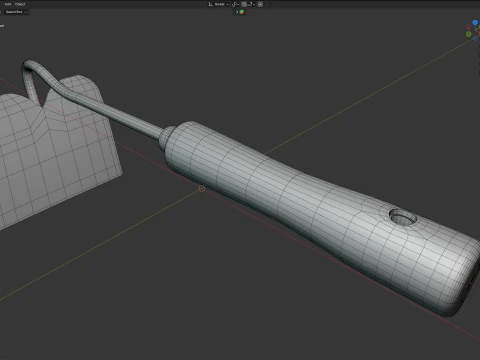Open the transform orientation dropdown
480x360 pixels.
(219, 4)
